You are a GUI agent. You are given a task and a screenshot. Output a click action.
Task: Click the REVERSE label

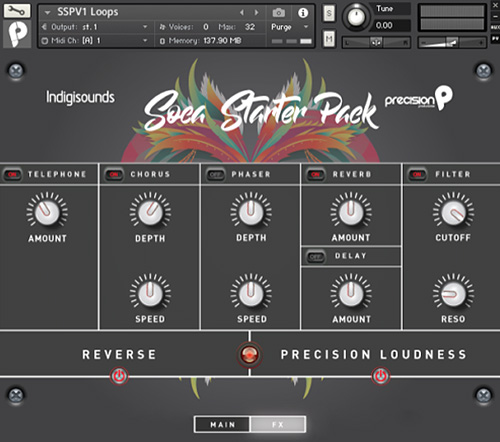[119, 355]
